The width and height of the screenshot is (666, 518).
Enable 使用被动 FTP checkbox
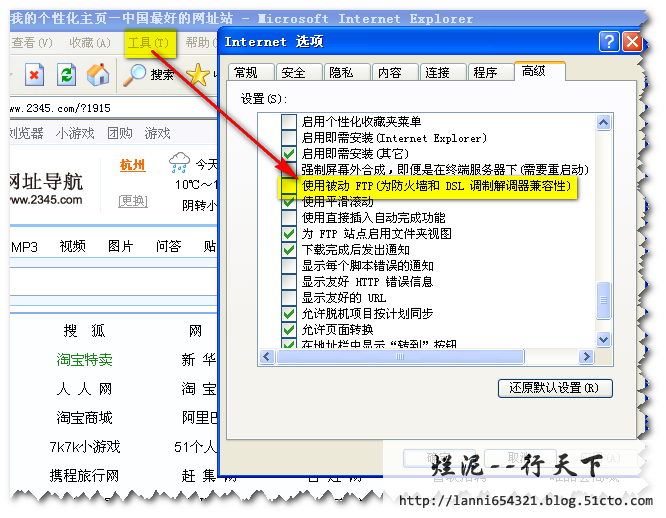point(289,186)
